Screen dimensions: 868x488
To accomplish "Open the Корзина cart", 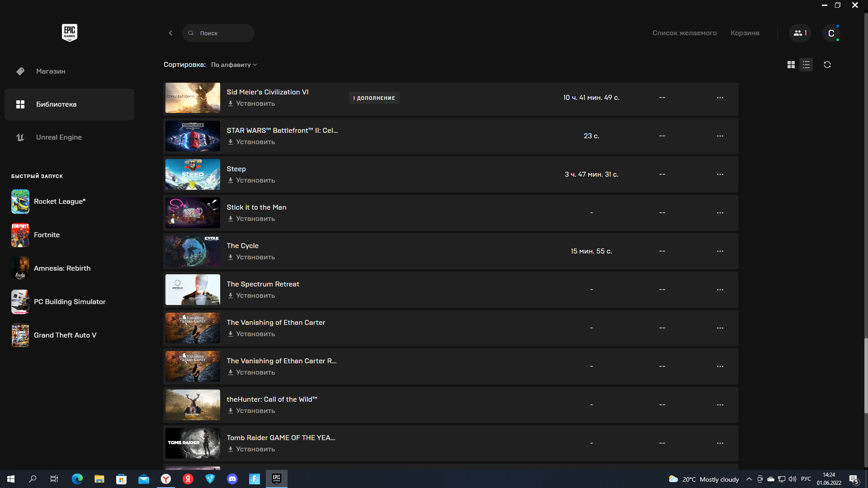I will coord(745,33).
